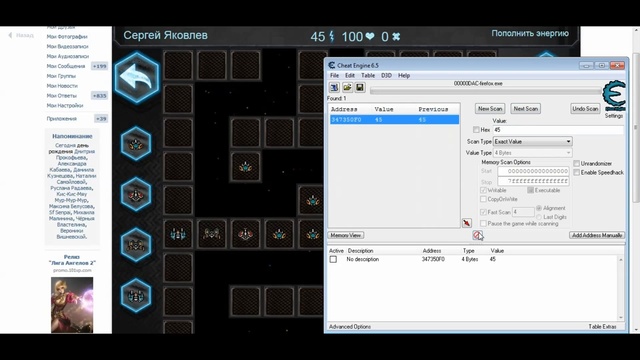
Task: Click gray ship on square grid tile
Action: point(212,234)
